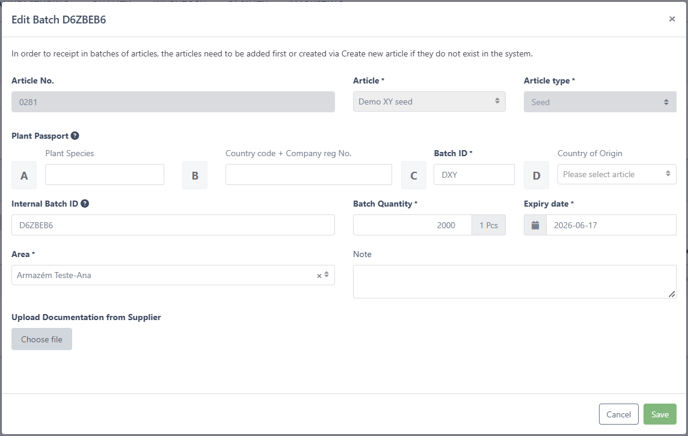Click inside the Note text area

pyautogui.click(x=515, y=282)
